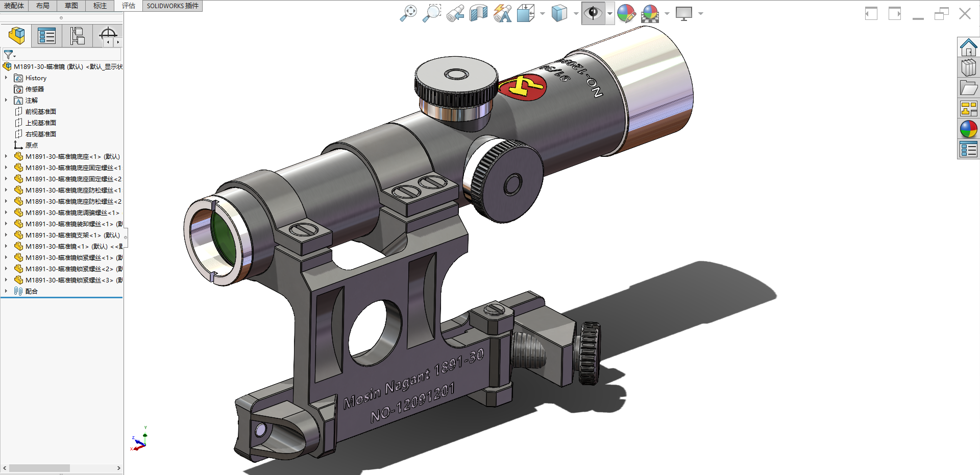Toggle Hide/Show Items eye button
Viewport: 980px width, 475px height.
[593, 13]
